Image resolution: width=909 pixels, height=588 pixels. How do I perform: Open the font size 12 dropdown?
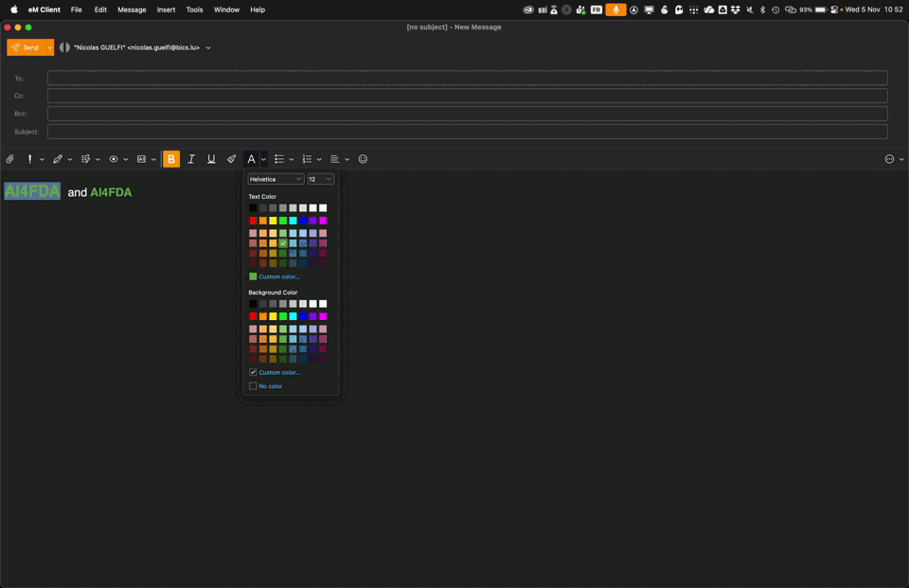(320, 179)
